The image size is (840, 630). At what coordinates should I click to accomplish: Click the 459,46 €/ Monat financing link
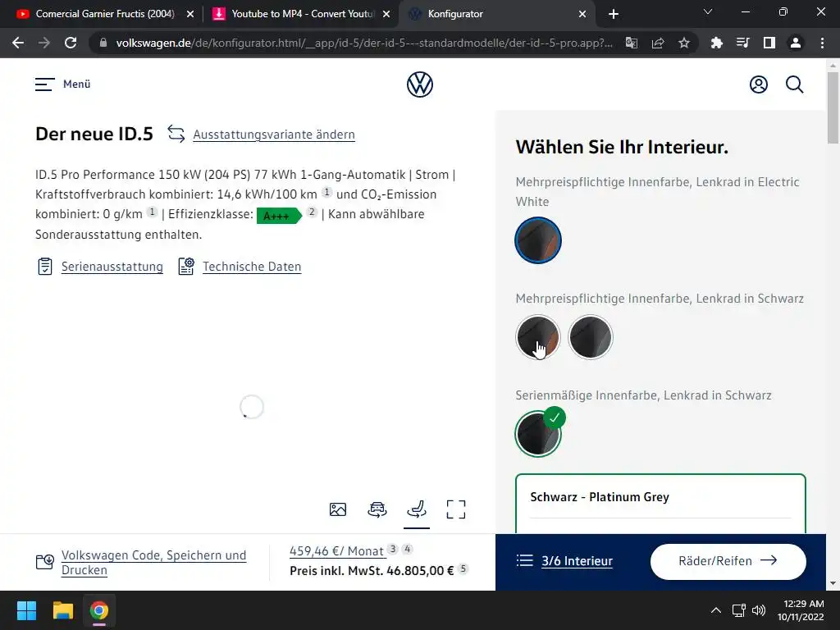(336, 550)
